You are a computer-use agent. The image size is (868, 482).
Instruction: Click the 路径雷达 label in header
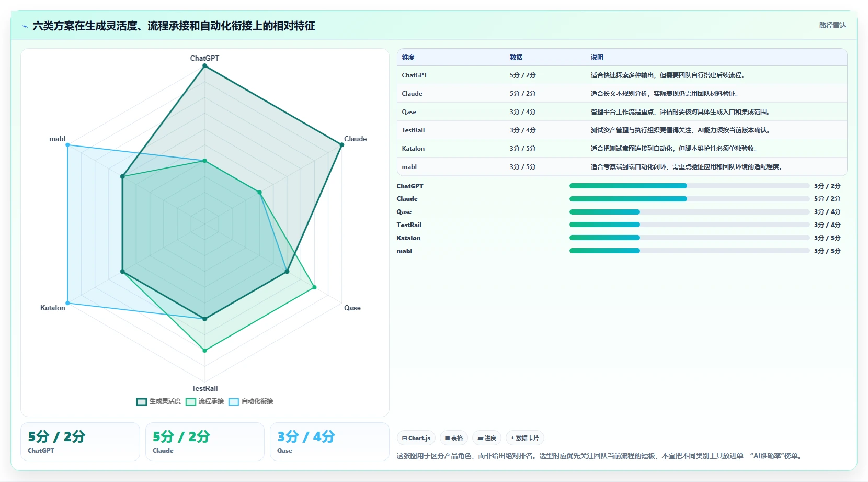832,25
